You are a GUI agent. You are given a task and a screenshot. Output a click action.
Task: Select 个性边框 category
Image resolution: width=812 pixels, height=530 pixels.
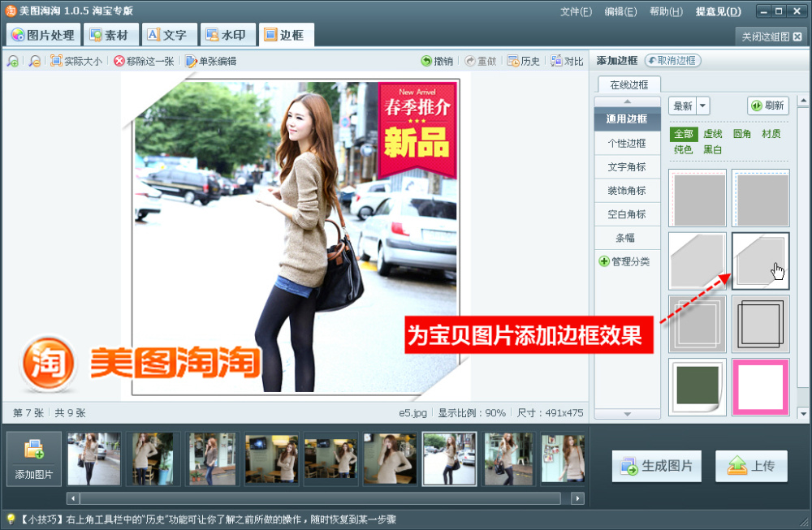point(627,144)
